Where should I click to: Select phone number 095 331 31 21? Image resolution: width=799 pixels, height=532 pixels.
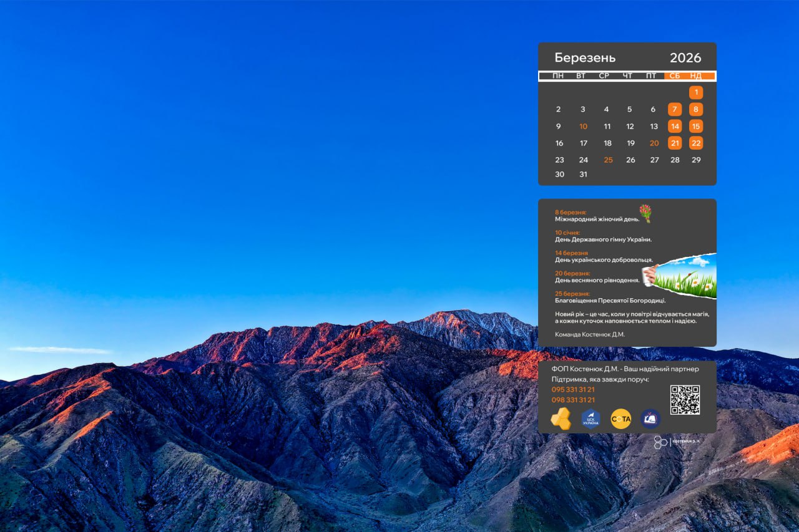[x=573, y=389]
